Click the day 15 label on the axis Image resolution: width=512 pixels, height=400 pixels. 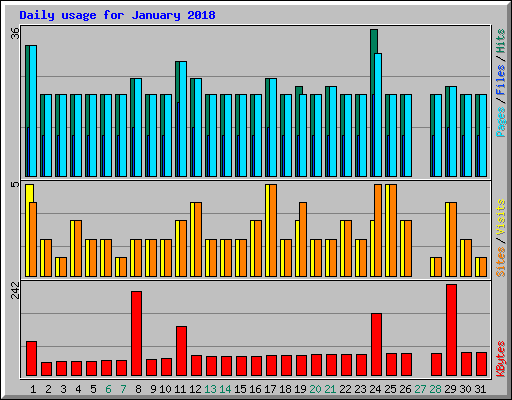click(240, 389)
